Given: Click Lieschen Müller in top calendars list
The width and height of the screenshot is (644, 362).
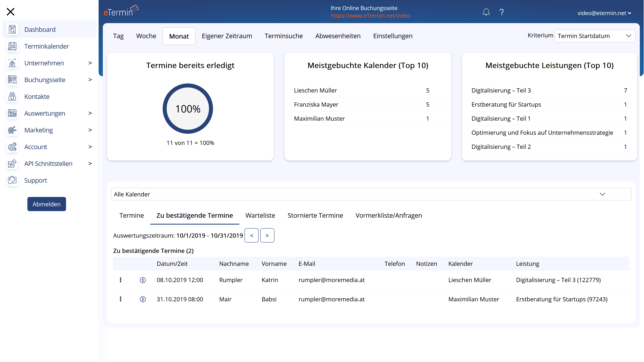Looking at the screenshot, I should point(315,90).
